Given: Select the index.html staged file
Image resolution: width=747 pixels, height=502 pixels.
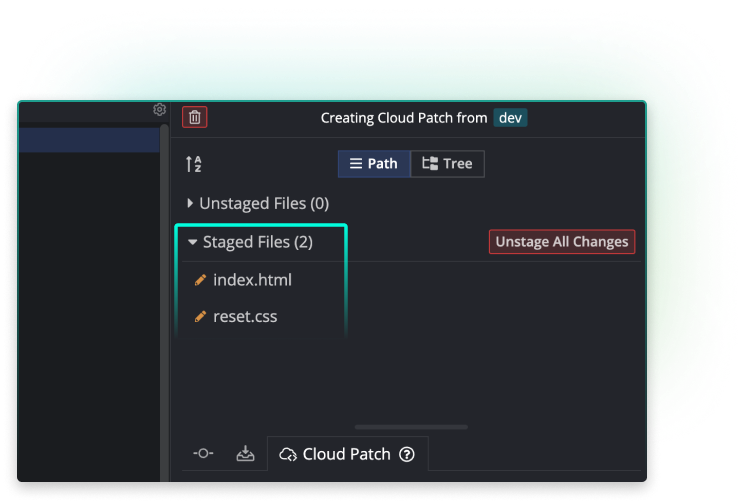Looking at the screenshot, I should [252, 280].
